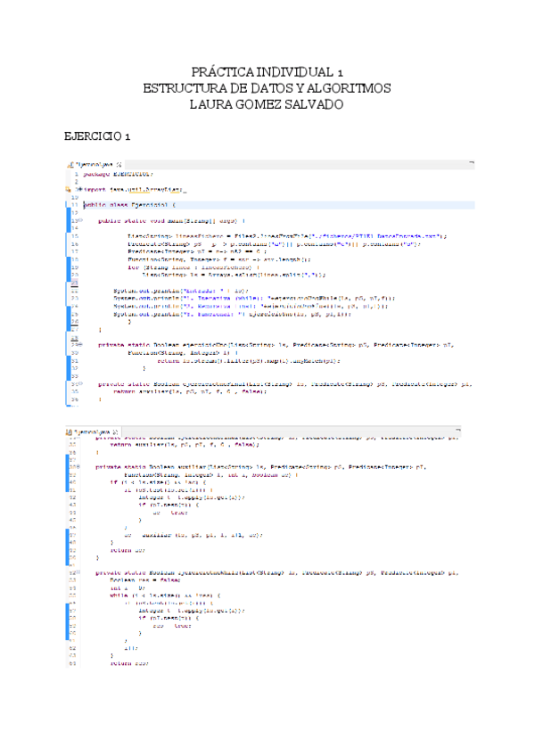Expand the folded import java.util statement
The height and width of the screenshot is (756, 535).
77,189
